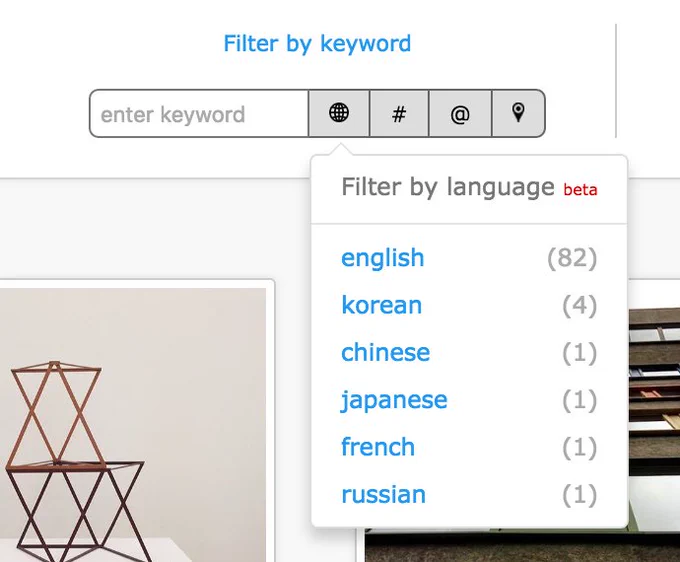Image resolution: width=680 pixels, height=562 pixels.
Task: Filter posts by japanese
Action: click(x=394, y=400)
